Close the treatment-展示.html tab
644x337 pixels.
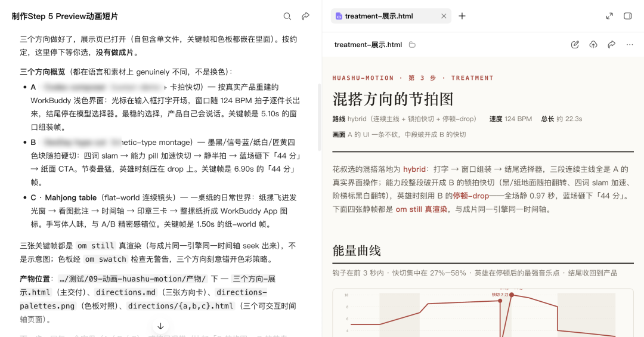pyautogui.click(x=444, y=16)
